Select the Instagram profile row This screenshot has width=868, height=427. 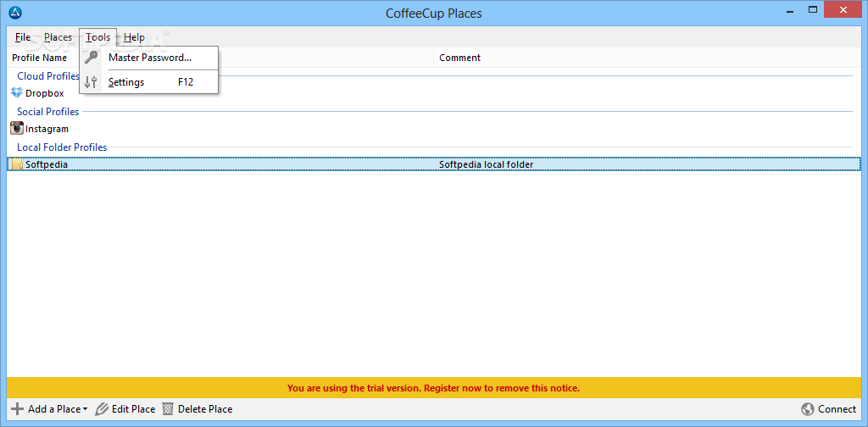tap(433, 129)
